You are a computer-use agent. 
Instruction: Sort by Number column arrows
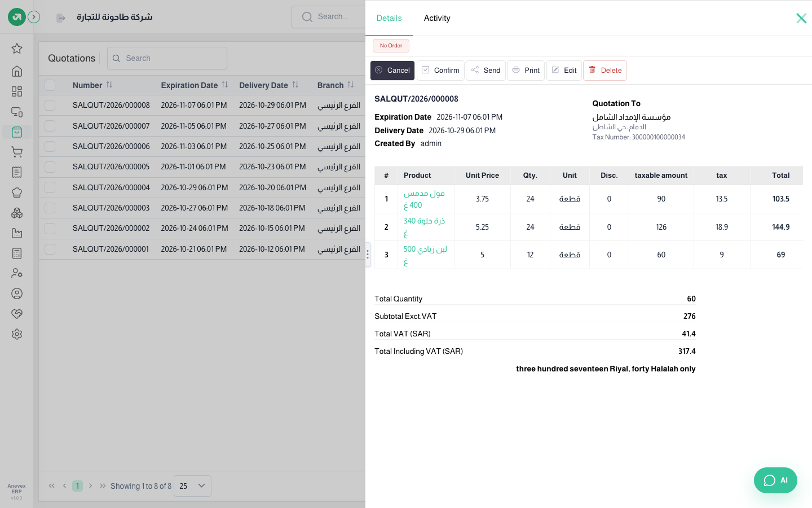point(109,85)
